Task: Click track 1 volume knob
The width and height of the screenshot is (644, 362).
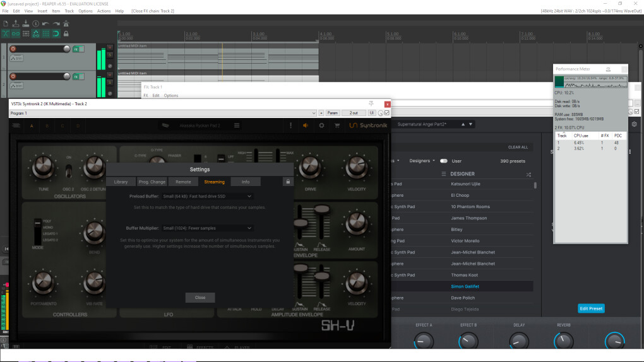Action: pyautogui.click(x=66, y=49)
